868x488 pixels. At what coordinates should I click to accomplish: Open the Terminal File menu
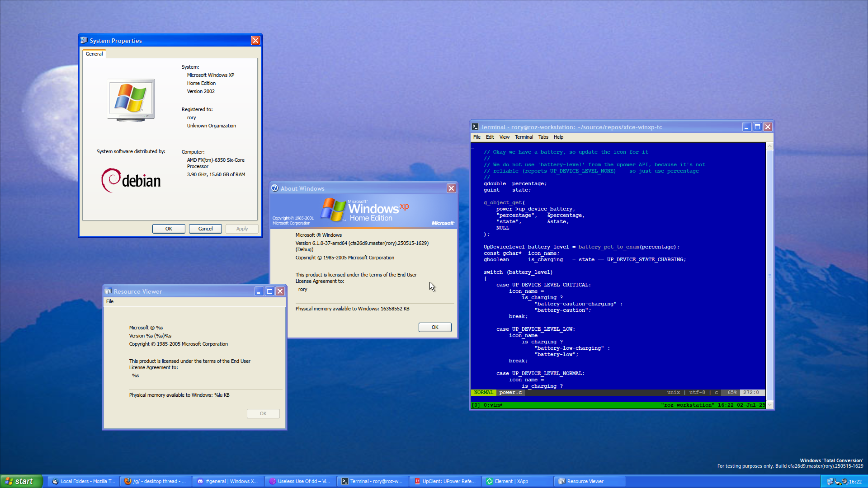coord(477,137)
